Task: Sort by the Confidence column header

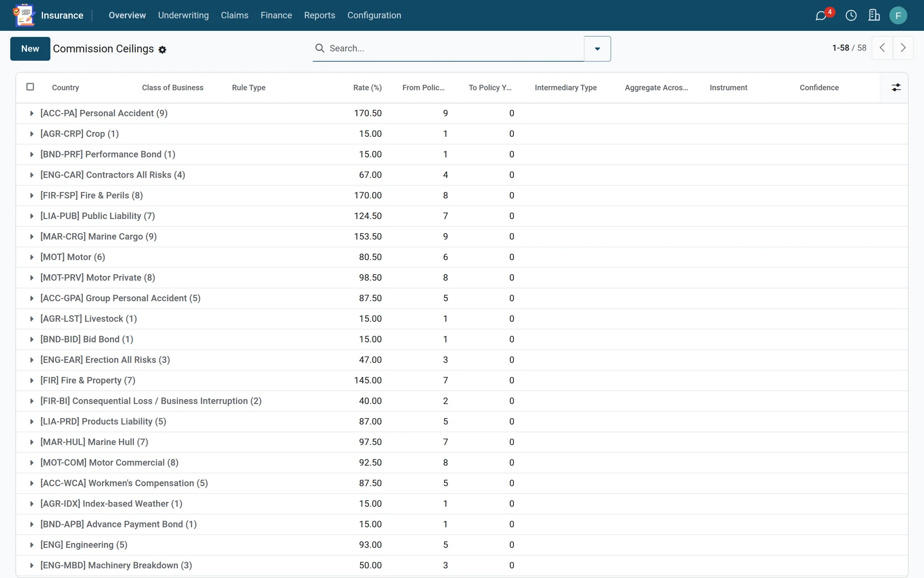Action: (819, 88)
